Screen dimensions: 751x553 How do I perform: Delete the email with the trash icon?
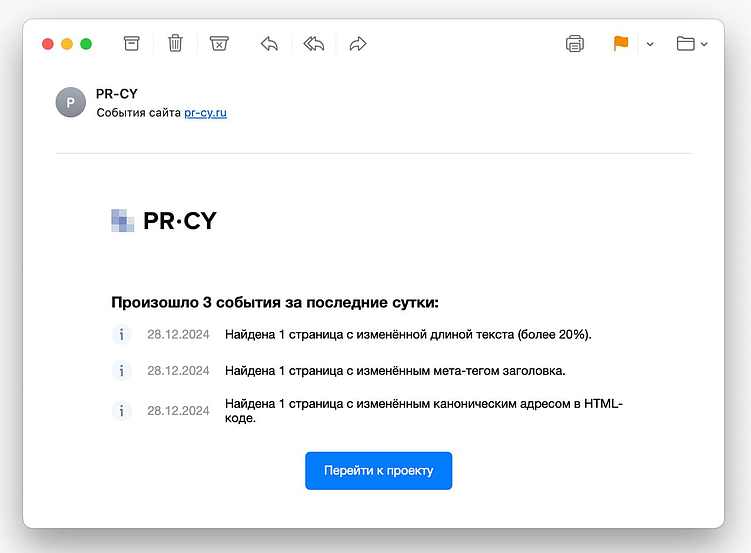click(175, 44)
